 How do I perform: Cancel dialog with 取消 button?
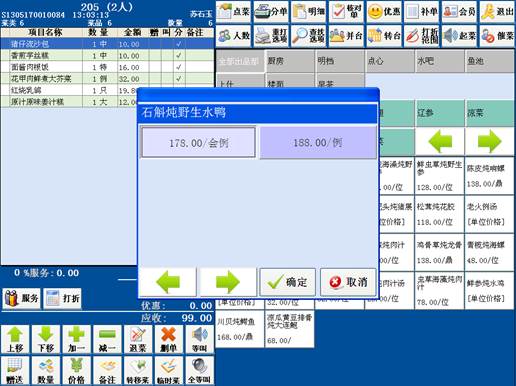click(348, 282)
